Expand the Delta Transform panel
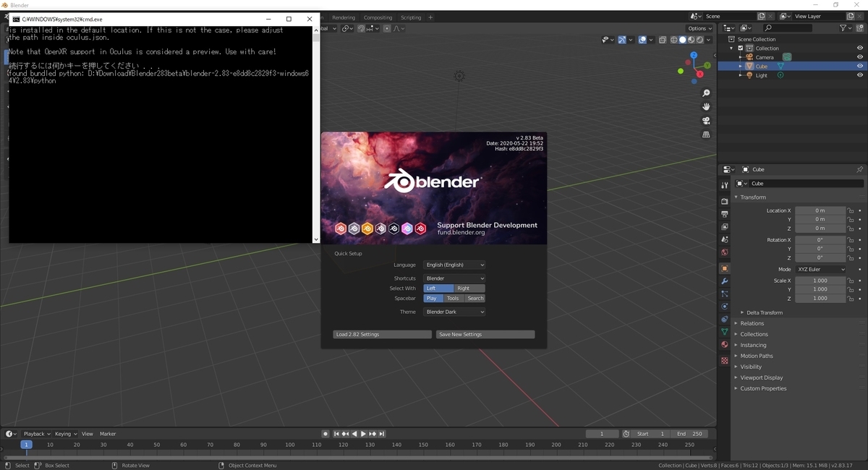The image size is (868, 470). pos(764,312)
